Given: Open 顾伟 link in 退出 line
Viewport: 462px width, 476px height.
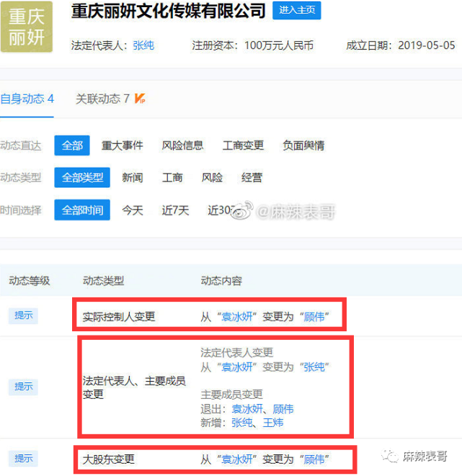Looking at the screenshot, I should click(x=283, y=409).
